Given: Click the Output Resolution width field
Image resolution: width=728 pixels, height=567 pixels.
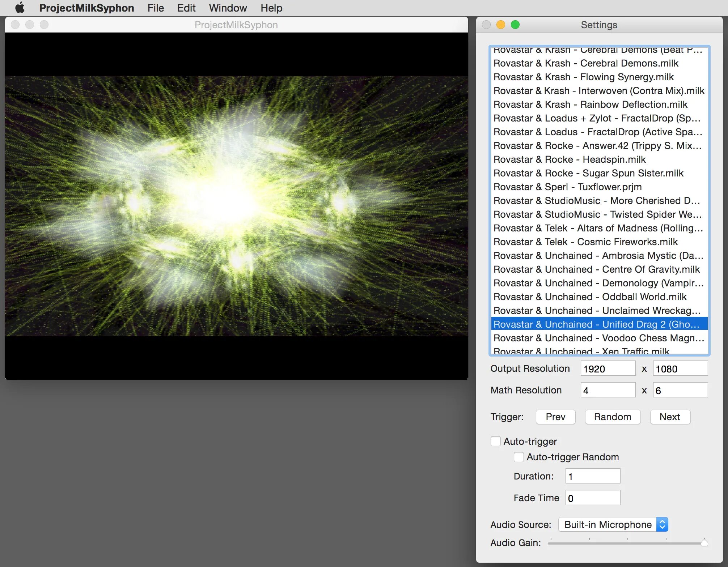Looking at the screenshot, I should click(608, 369).
